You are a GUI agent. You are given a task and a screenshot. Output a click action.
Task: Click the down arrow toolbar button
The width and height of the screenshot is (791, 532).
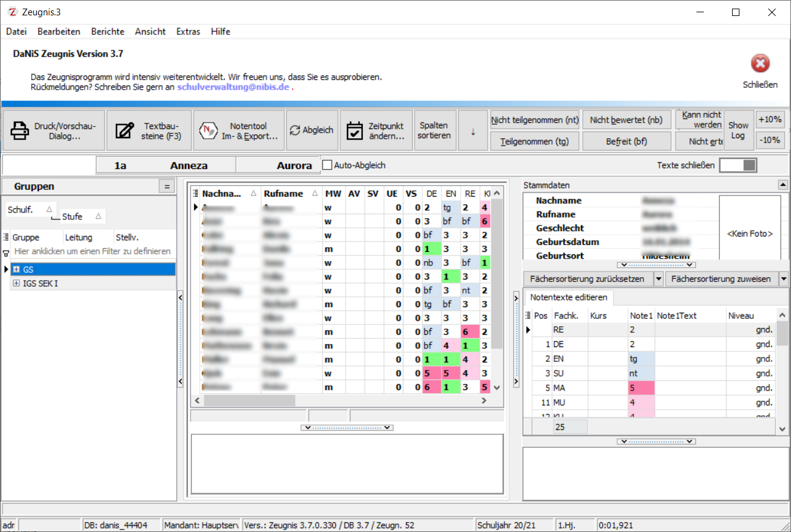coord(473,130)
